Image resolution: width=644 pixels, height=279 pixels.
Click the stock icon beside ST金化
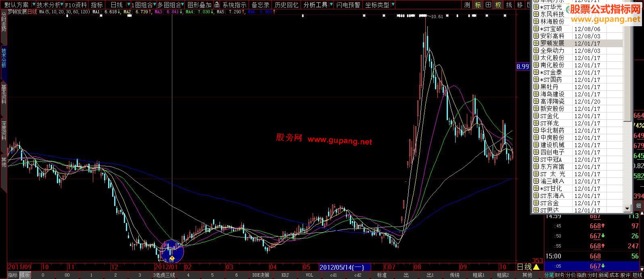click(536, 116)
